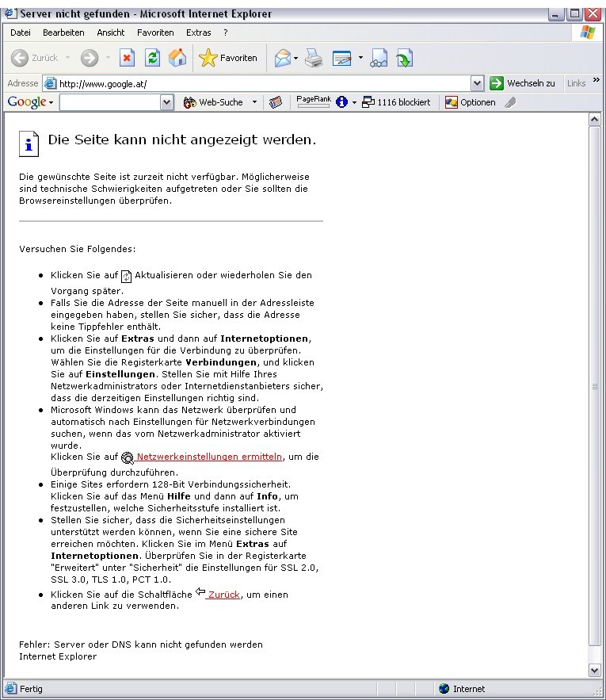Click the page icon in the address bar

[51, 83]
